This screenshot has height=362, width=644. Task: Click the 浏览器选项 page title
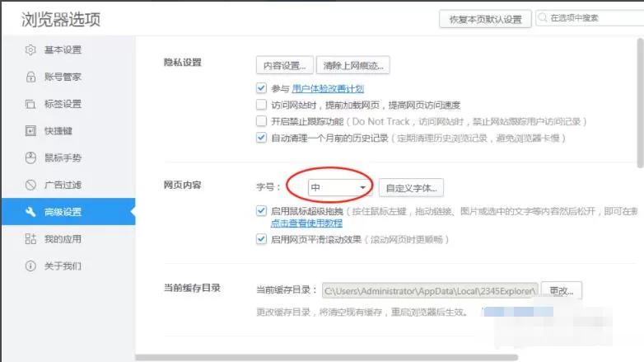[x=61, y=20]
